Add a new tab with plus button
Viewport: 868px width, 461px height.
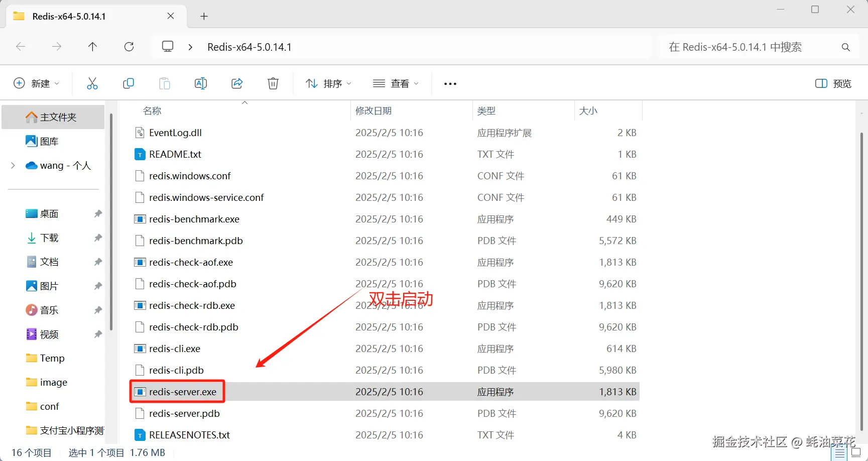click(204, 16)
